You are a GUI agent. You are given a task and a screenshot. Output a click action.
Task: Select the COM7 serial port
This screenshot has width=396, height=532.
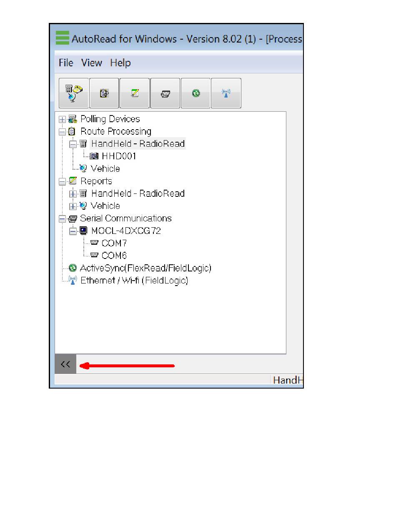tap(114, 243)
